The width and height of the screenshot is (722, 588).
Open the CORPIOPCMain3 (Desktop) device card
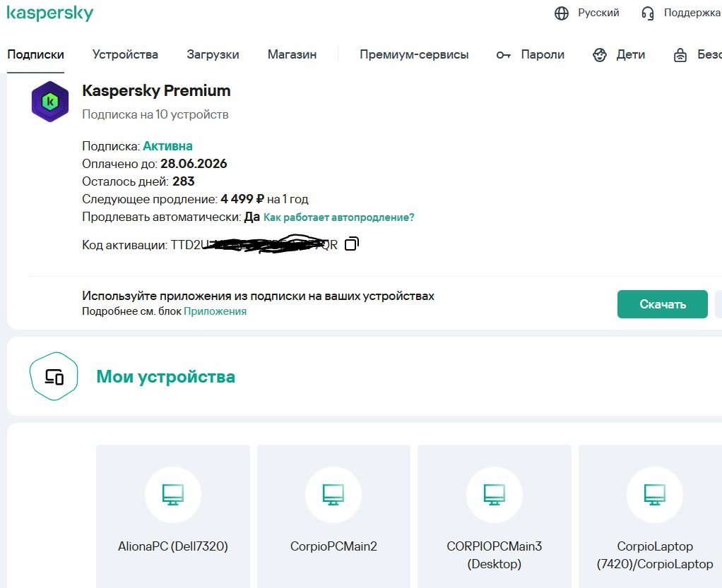(495, 522)
